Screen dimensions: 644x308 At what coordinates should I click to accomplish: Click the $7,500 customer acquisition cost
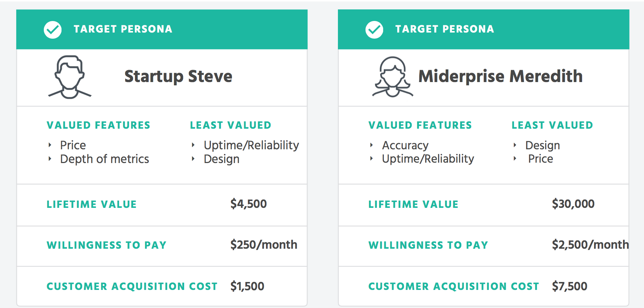[x=569, y=286]
